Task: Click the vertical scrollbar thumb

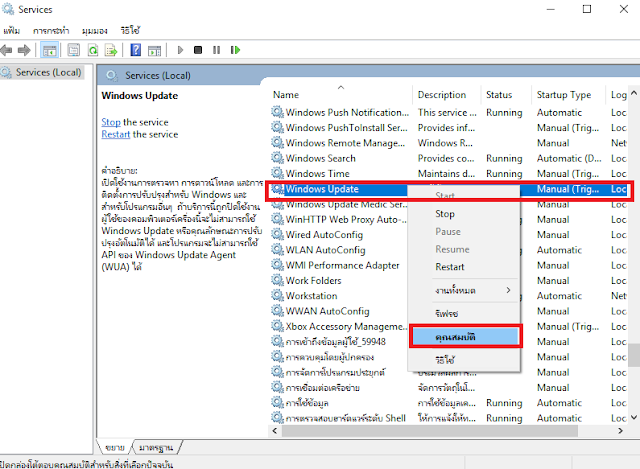Action: (x=634, y=355)
